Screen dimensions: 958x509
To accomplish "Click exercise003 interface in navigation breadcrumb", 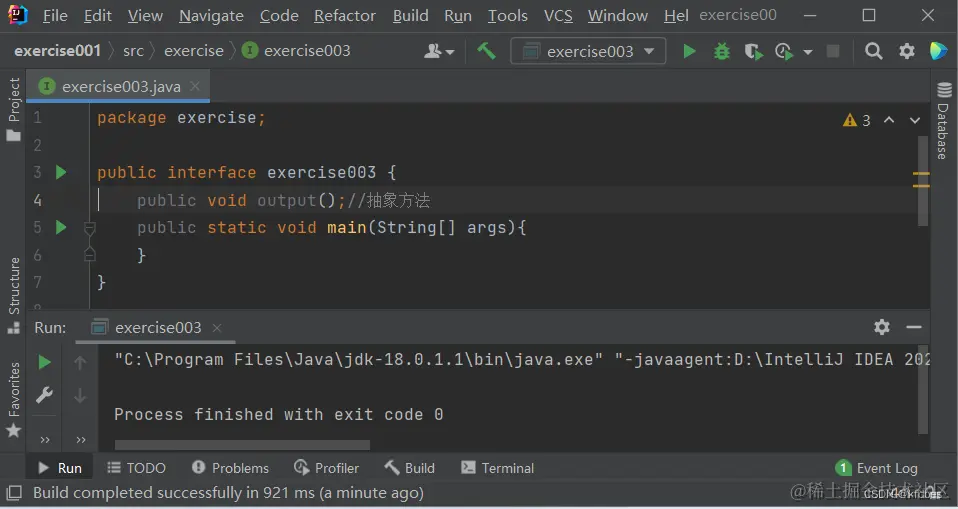I will coord(296,51).
